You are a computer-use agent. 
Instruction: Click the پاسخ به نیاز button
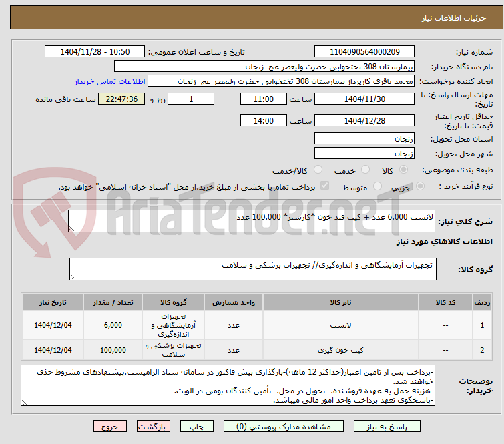(387, 427)
